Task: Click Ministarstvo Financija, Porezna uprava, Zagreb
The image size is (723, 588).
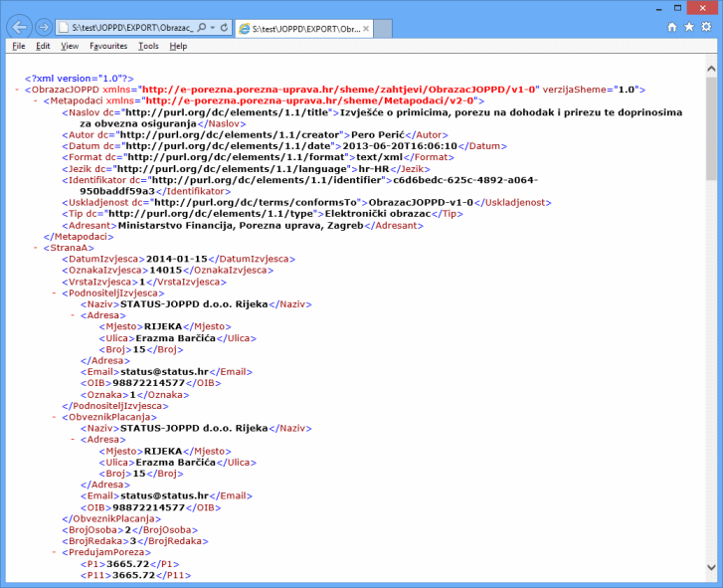Action: [241, 226]
